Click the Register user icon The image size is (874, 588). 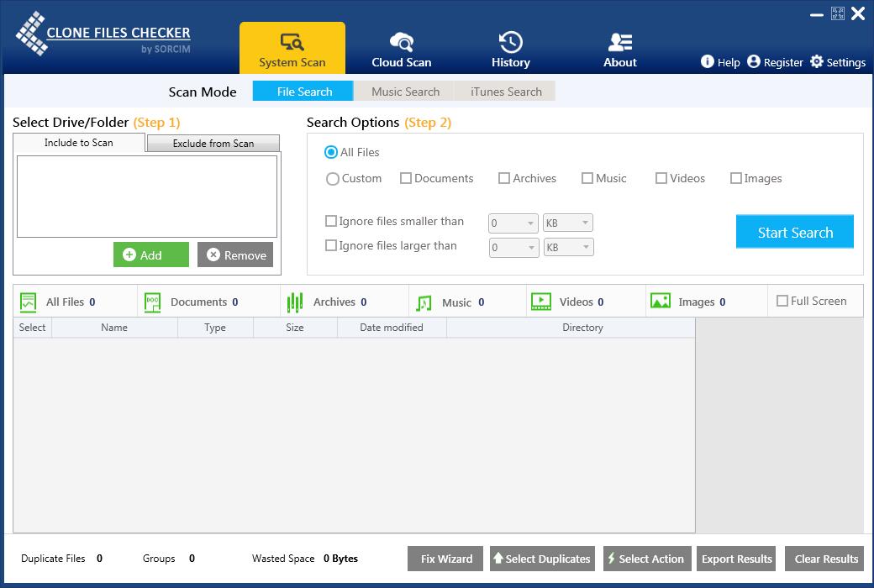pos(754,61)
